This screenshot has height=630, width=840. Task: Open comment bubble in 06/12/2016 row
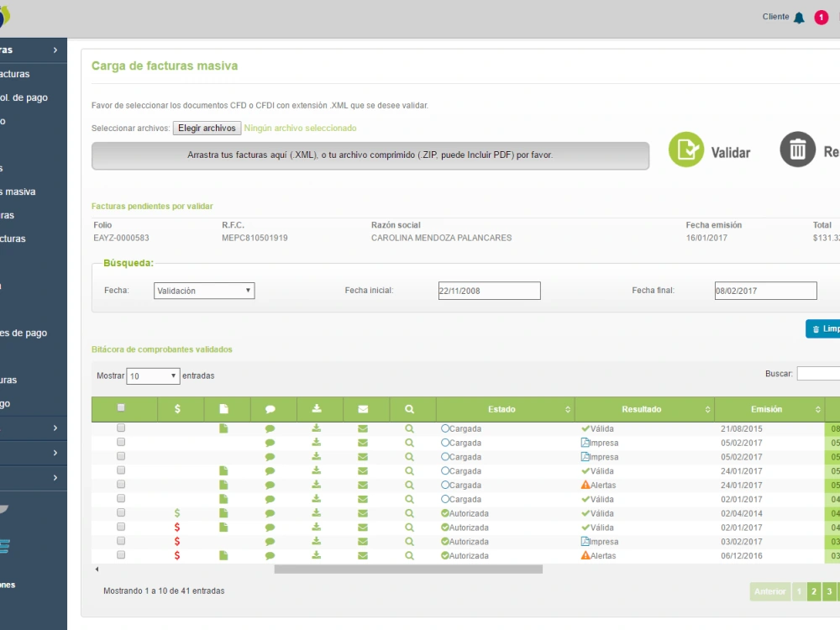[x=270, y=555]
